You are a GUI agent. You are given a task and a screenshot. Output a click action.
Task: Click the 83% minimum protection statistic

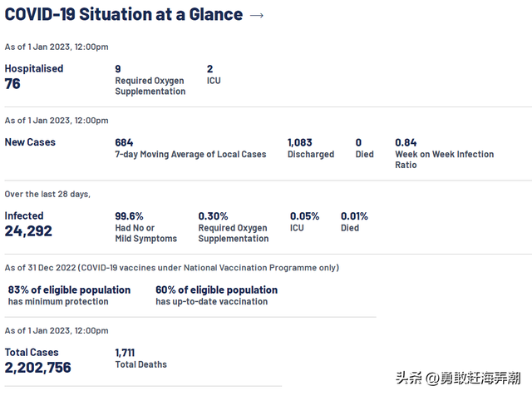pos(69,290)
